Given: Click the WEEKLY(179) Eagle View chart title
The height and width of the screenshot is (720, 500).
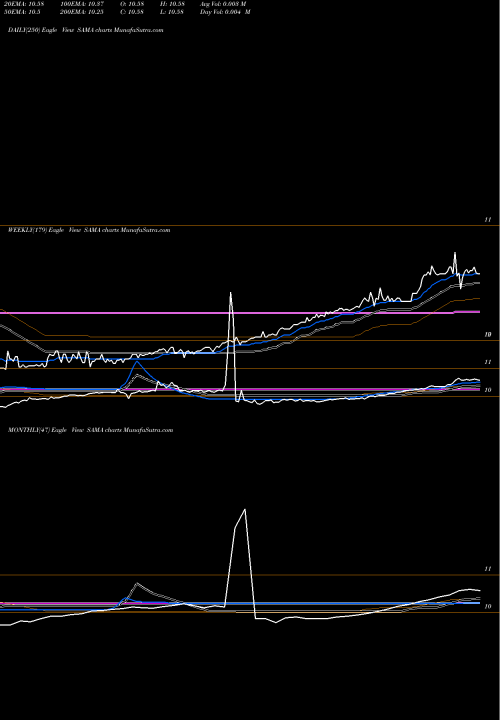Looking at the screenshot, I should (x=89, y=230).
